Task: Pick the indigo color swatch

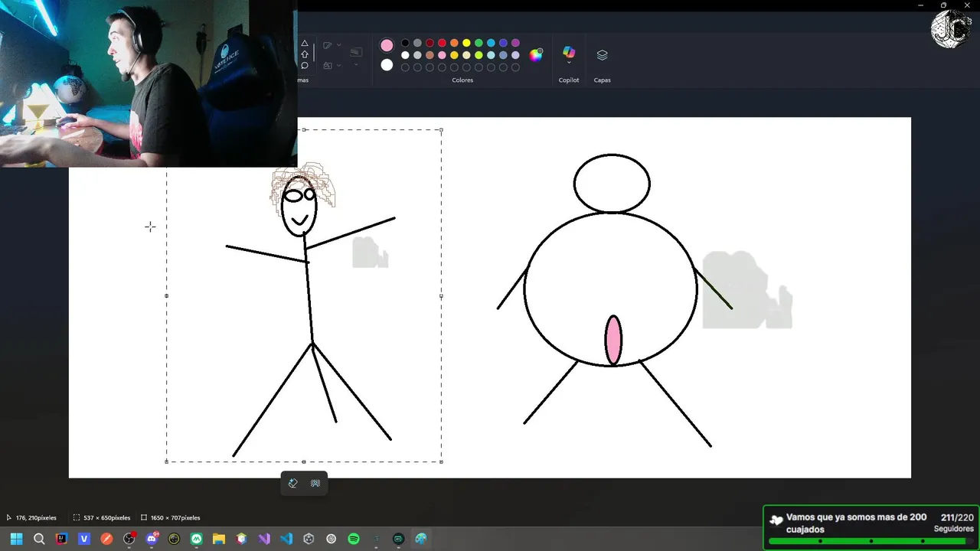Action: pyautogui.click(x=503, y=43)
